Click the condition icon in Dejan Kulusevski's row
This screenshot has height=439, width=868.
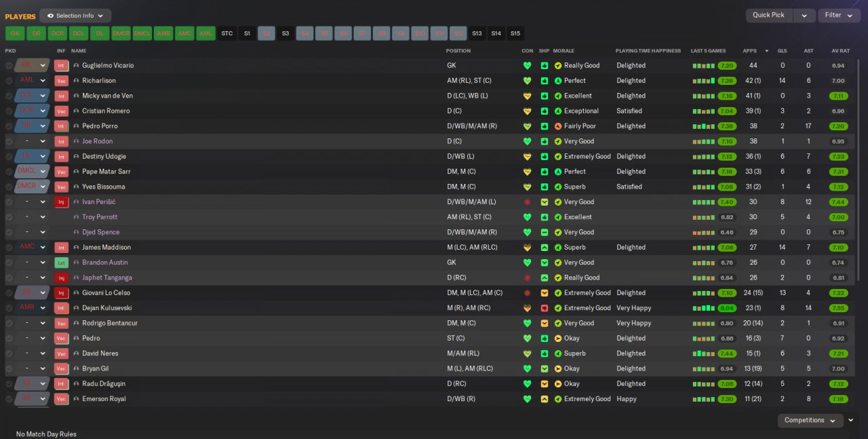(527, 308)
